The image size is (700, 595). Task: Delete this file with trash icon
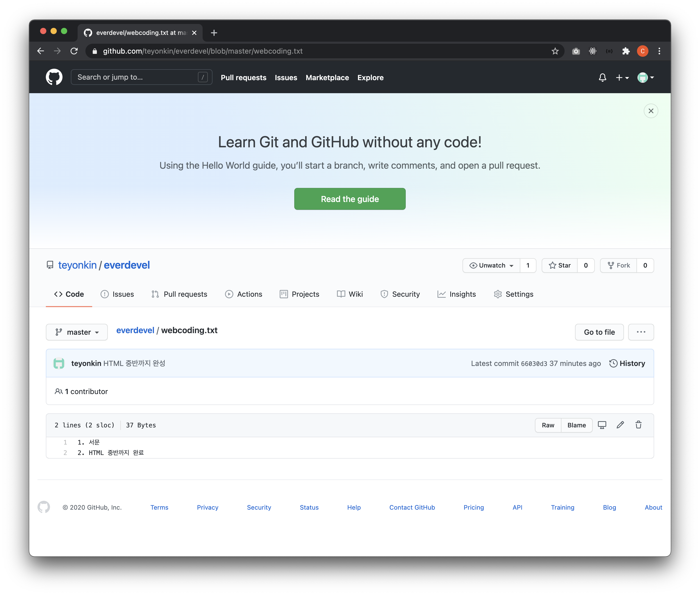click(638, 425)
